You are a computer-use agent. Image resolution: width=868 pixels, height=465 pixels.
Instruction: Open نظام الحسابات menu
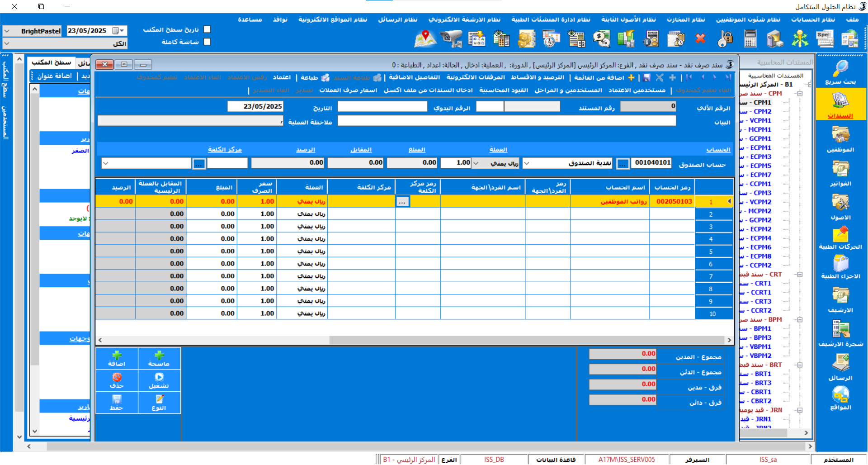(x=813, y=19)
